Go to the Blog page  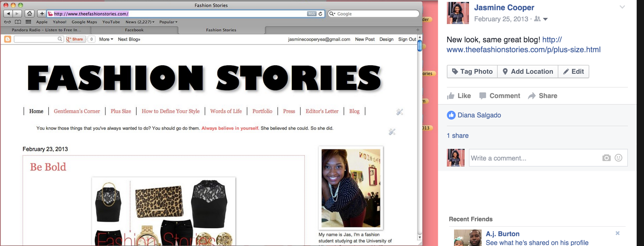click(354, 111)
